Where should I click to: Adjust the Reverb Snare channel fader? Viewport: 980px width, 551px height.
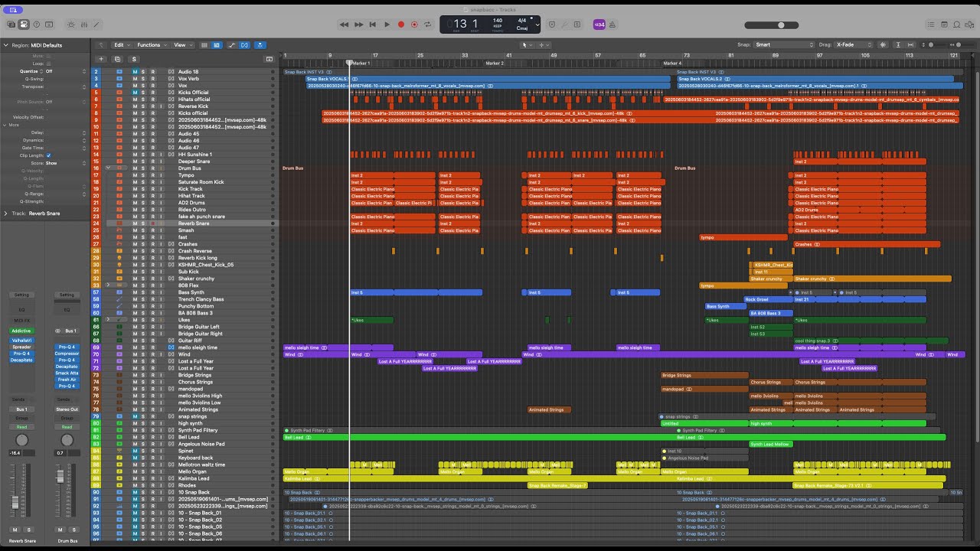15,504
